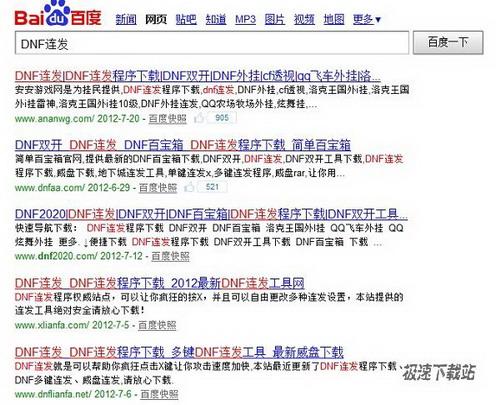
Task: Open 百度快照 for www.ananwg.com result
Action: tap(167, 118)
